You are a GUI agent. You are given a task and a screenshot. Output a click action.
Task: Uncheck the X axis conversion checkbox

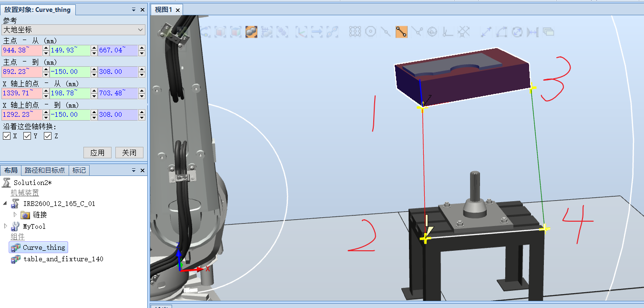pos(7,136)
